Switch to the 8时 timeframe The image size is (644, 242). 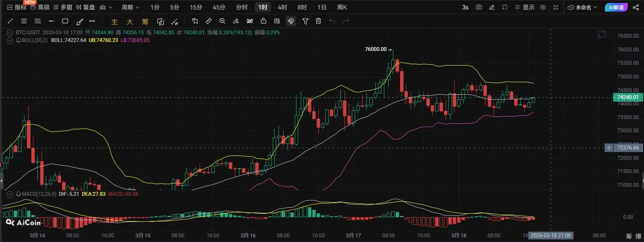pyautogui.click(x=302, y=7)
